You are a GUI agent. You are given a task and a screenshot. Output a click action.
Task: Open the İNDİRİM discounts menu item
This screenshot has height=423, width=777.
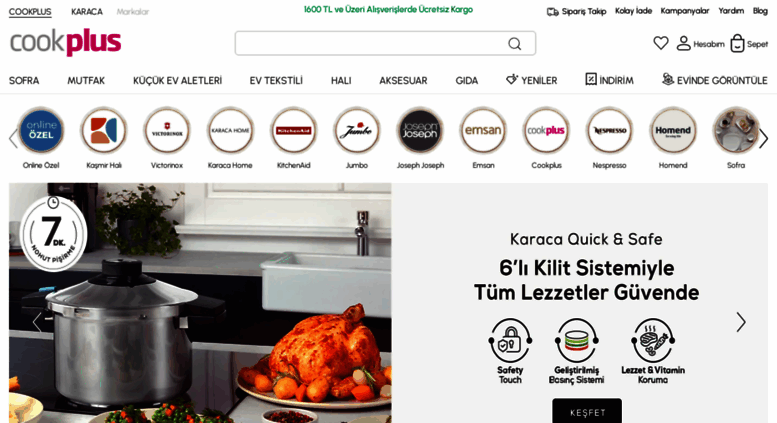pos(609,80)
